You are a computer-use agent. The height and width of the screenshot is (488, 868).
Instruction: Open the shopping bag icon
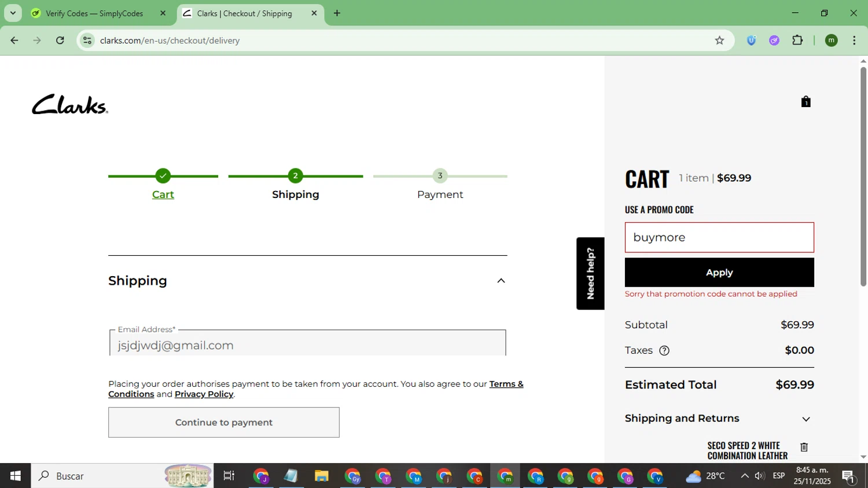(x=806, y=102)
